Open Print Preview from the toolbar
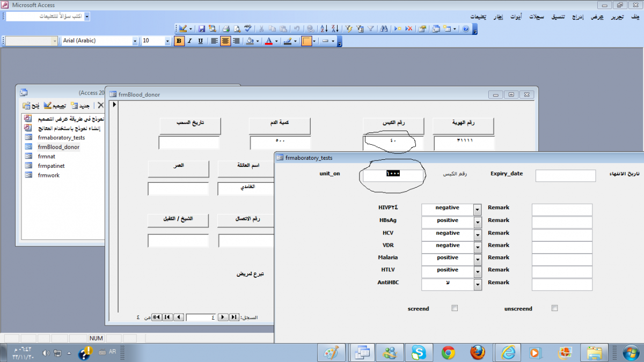This screenshot has width=644, height=362. click(236, 28)
